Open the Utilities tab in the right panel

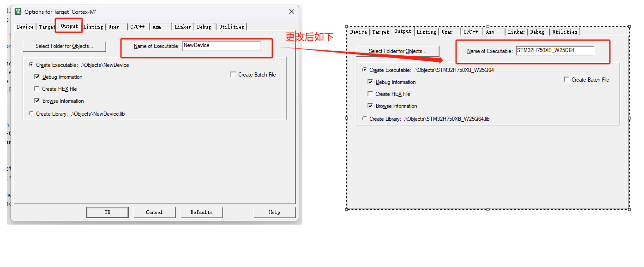[x=565, y=32]
